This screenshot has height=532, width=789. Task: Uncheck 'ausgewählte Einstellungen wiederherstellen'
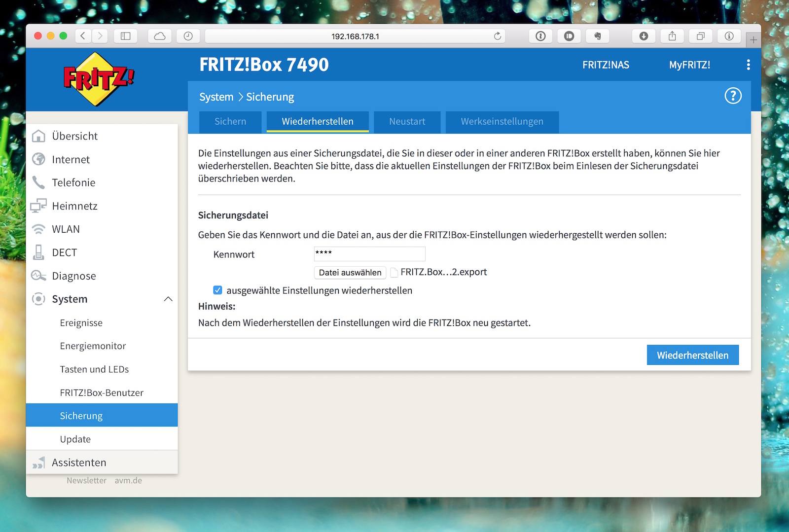[217, 290]
